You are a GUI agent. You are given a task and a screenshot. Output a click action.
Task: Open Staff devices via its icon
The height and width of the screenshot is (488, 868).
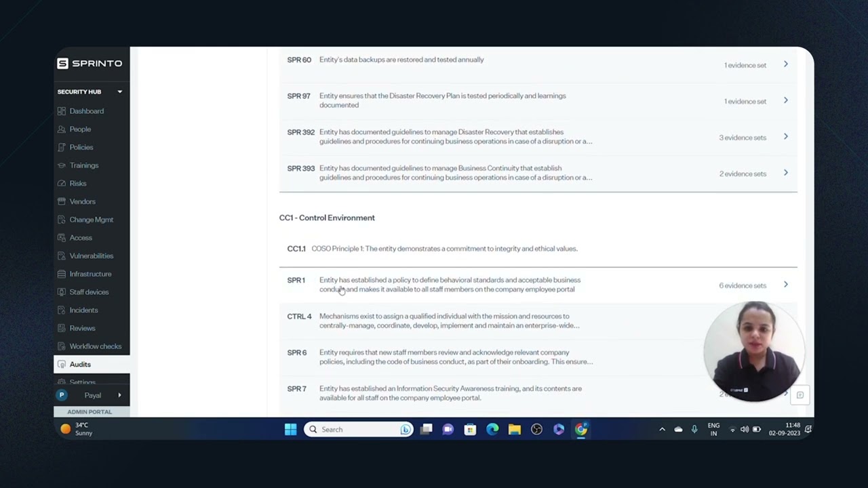click(x=62, y=292)
